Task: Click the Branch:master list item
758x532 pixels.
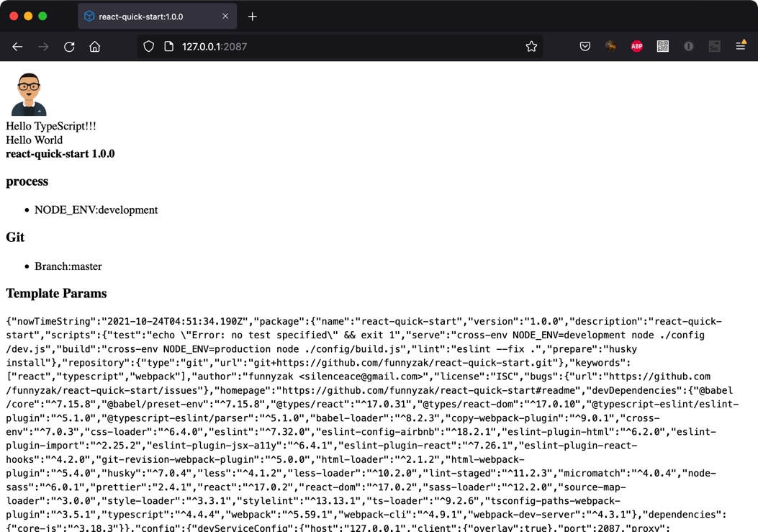Action: click(68, 266)
